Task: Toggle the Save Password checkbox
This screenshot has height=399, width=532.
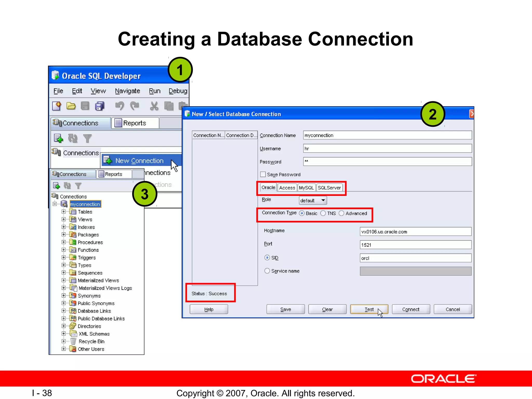Action: [263, 174]
